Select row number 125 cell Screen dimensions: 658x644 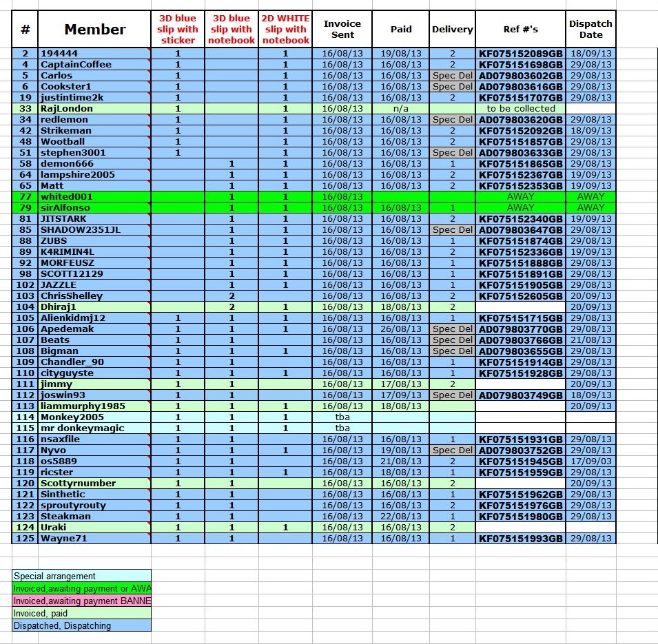[25, 539]
